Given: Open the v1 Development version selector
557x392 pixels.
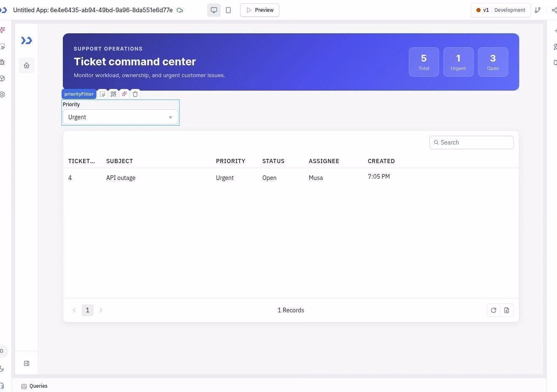Looking at the screenshot, I should 500,10.
